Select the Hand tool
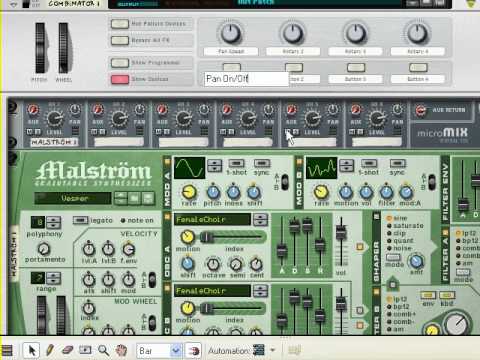 click(122, 350)
